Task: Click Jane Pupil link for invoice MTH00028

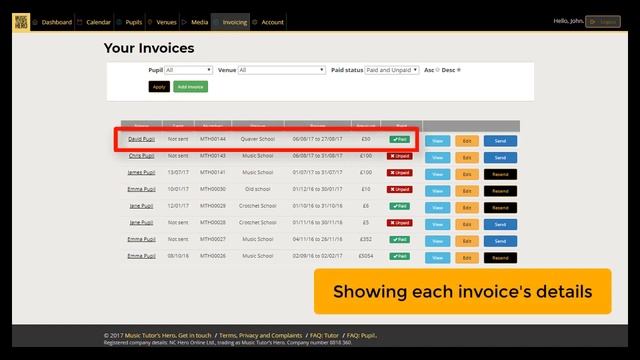Action: (141, 223)
